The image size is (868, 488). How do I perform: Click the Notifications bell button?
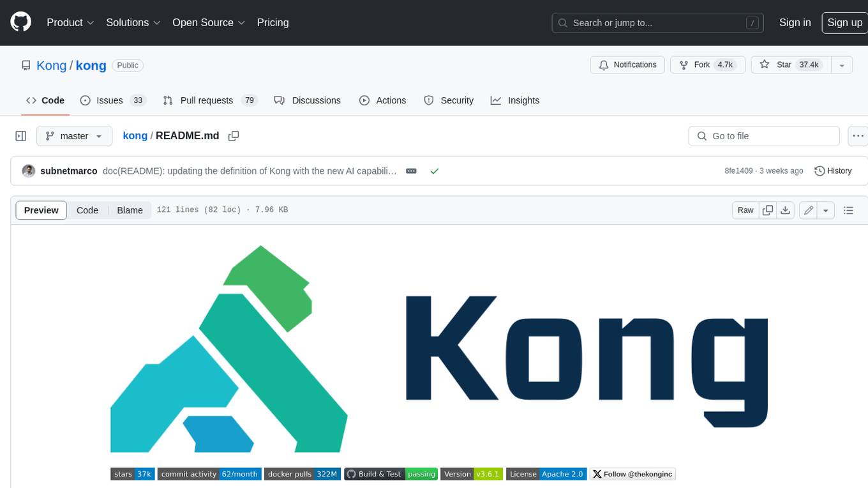point(627,65)
